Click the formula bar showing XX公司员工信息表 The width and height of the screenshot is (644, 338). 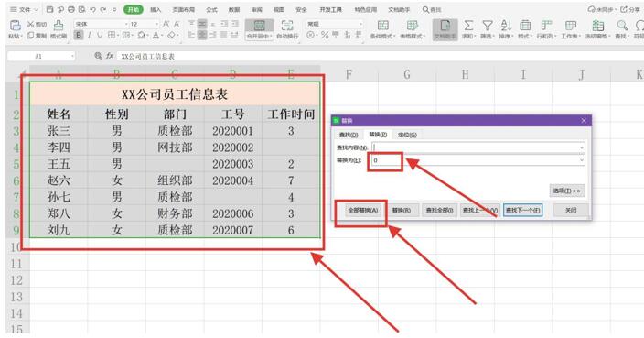[380, 57]
